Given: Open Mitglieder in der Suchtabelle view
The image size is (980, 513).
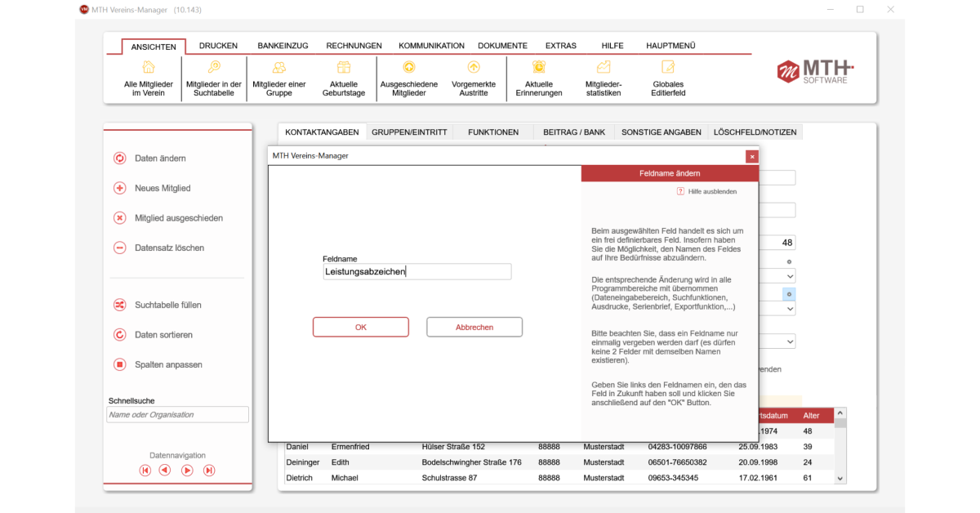Looking at the screenshot, I should (214, 78).
